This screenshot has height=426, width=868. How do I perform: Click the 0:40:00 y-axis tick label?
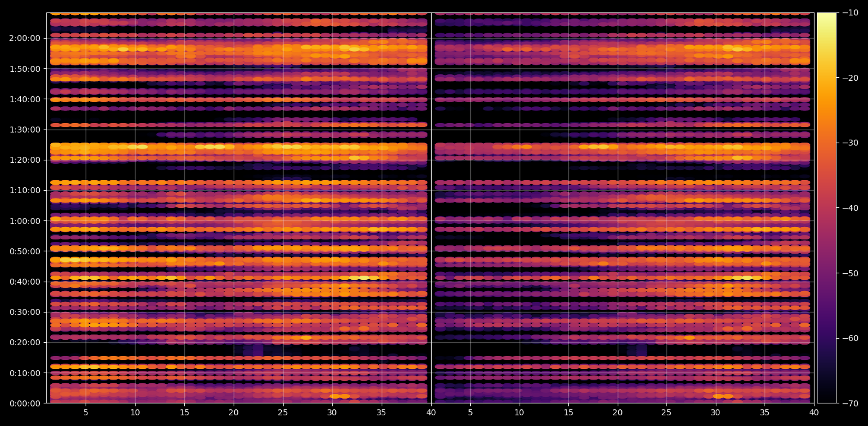(25, 282)
